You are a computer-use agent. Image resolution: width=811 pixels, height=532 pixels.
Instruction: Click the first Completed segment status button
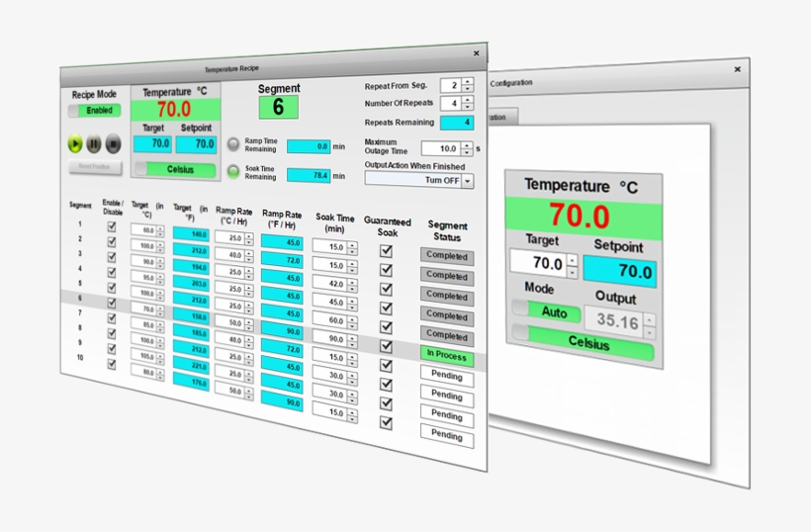[x=446, y=256]
